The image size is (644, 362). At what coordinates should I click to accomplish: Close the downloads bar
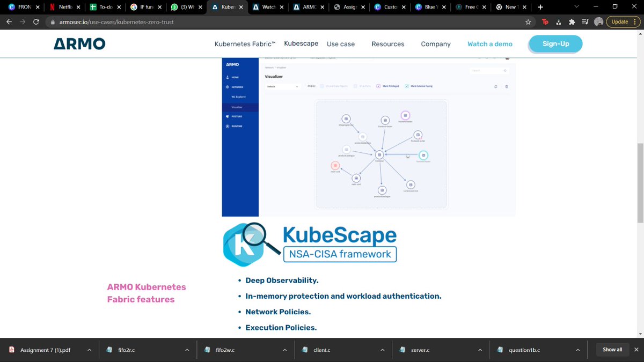tap(635, 350)
